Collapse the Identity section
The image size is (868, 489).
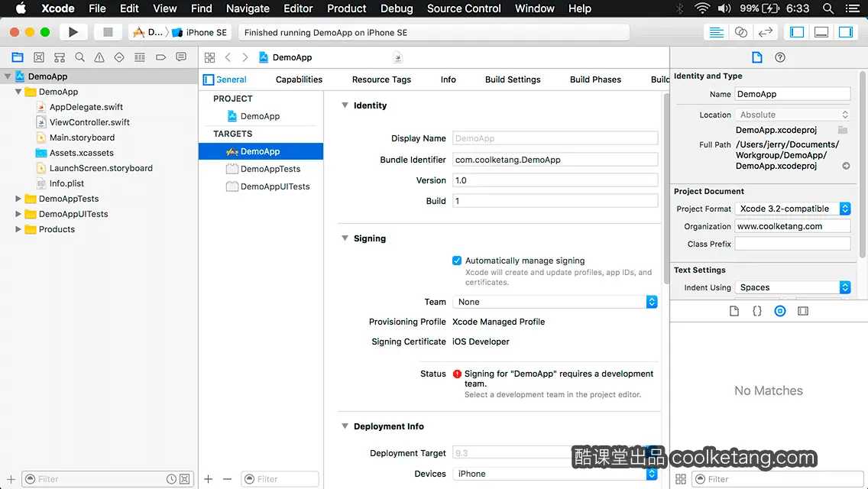[345, 105]
